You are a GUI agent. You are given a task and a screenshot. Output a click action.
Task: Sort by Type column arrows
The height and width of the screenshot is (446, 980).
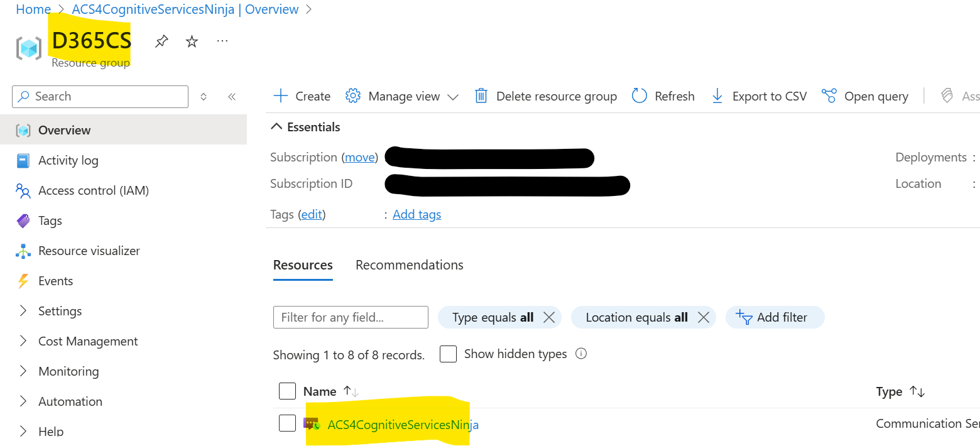click(917, 392)
